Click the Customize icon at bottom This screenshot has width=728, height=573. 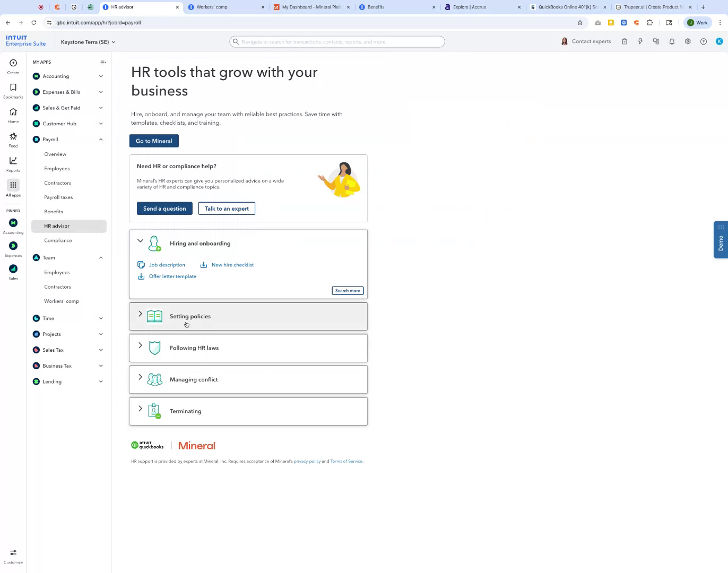(x=13, y=552)
